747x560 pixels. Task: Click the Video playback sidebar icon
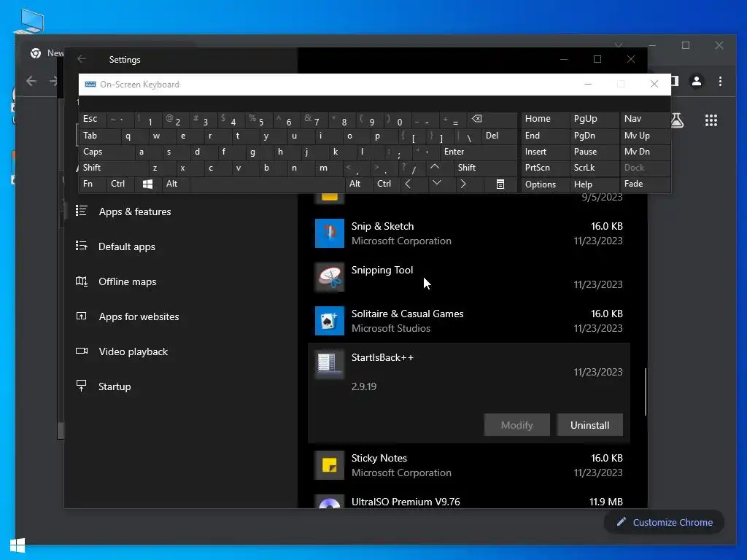pyautogui.click(x=82, y=351)
